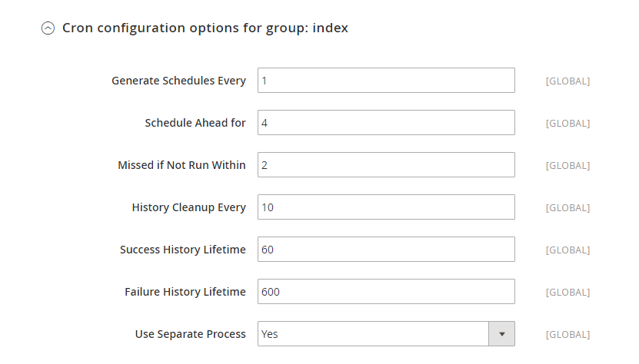Focus the Generate Schedules Every field
This screenshot has height=364, width=639.
(386, 80)
